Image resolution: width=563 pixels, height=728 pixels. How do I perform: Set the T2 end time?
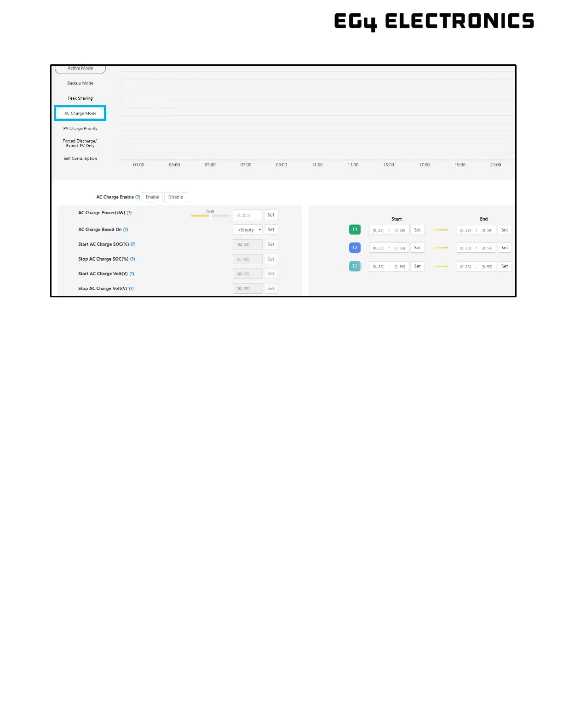pos(505,248)
